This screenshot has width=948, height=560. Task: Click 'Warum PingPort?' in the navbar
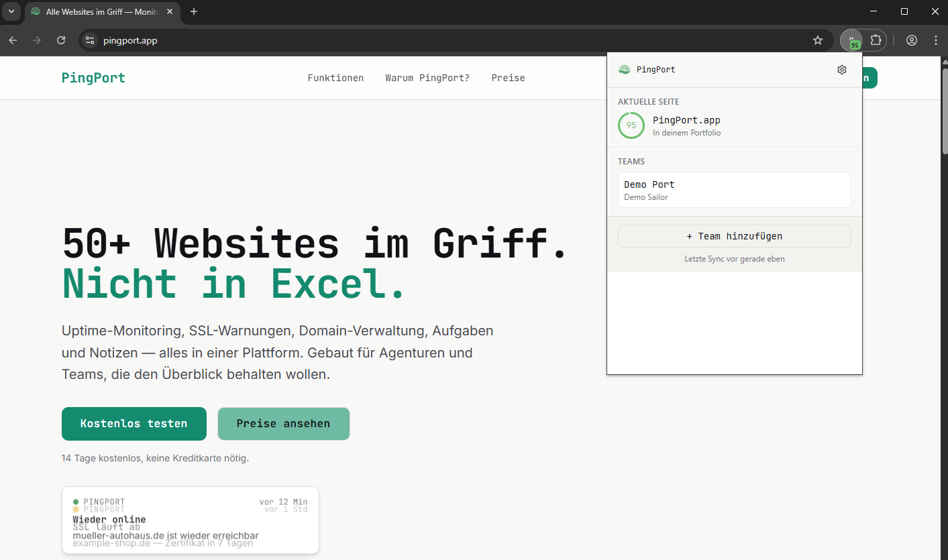point(427,78)
